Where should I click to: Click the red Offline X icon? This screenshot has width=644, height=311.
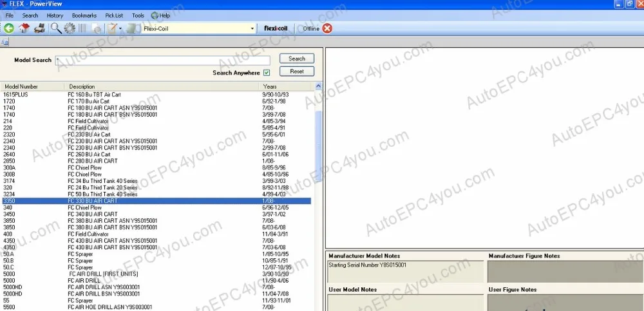coord(327,28)
